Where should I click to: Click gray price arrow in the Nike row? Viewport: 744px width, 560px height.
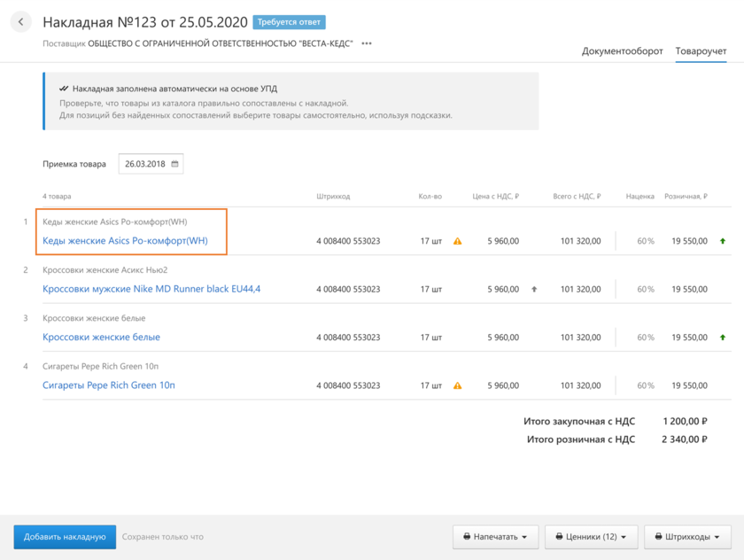[x=534, y=289]
